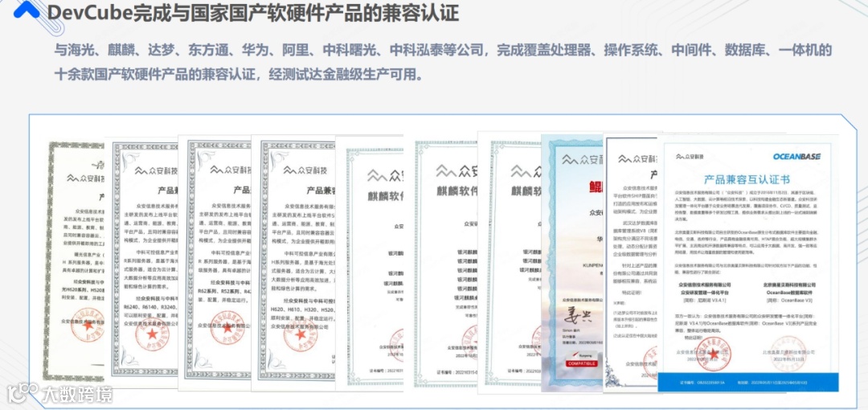Click the red star seal on the R6240 certificate
This screenshot has width=868, height=410.
[x=152, y=333]
